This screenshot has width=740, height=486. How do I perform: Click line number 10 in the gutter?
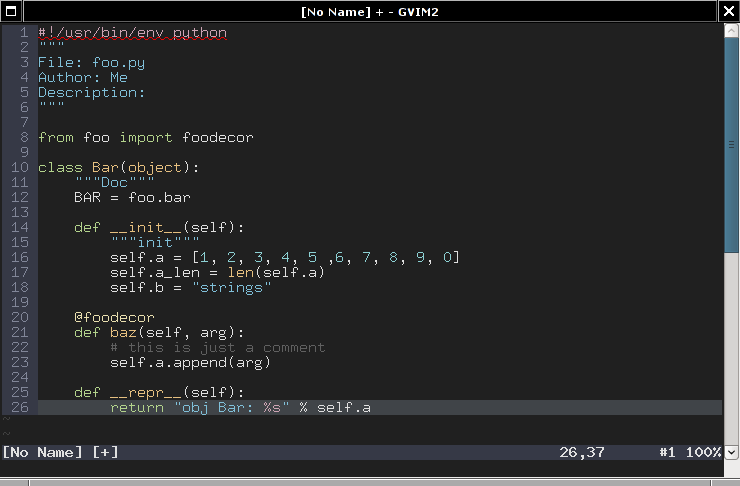coord(20,168)
